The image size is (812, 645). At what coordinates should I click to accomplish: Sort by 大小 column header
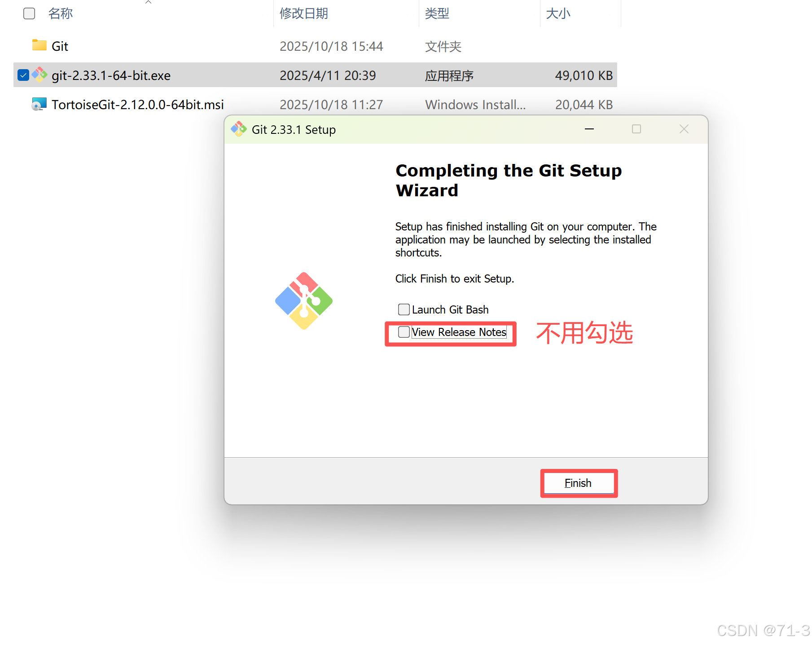click(x=558, y=13)
